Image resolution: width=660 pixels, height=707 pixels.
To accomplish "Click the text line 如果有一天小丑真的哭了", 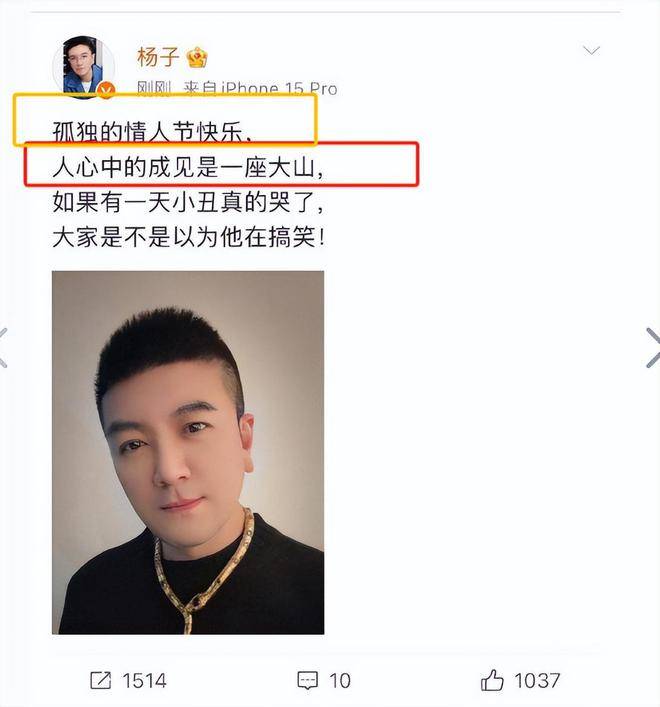I will [x=188, y=202].
